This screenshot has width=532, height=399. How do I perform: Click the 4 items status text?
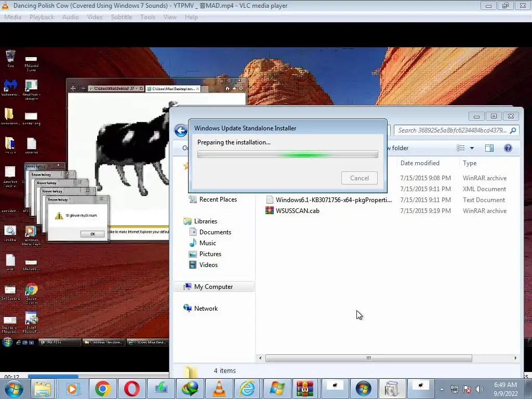coord(224,371)
